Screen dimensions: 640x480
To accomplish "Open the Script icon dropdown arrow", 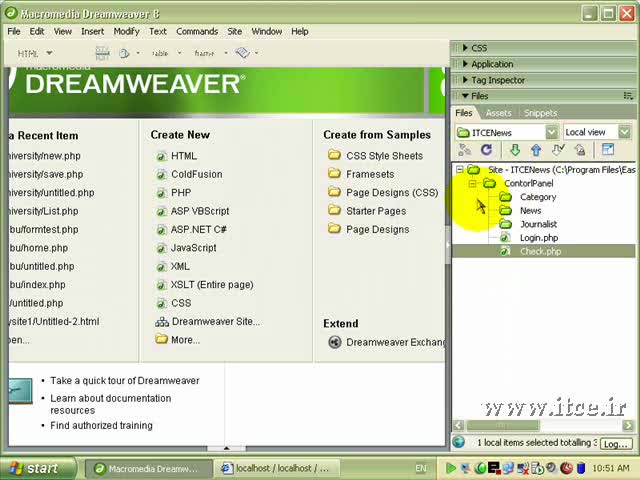I will (x=257, y=53).
